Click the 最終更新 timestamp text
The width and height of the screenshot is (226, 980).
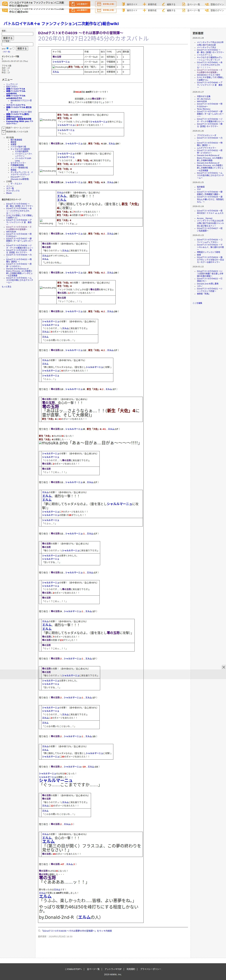tap(55, 936)
